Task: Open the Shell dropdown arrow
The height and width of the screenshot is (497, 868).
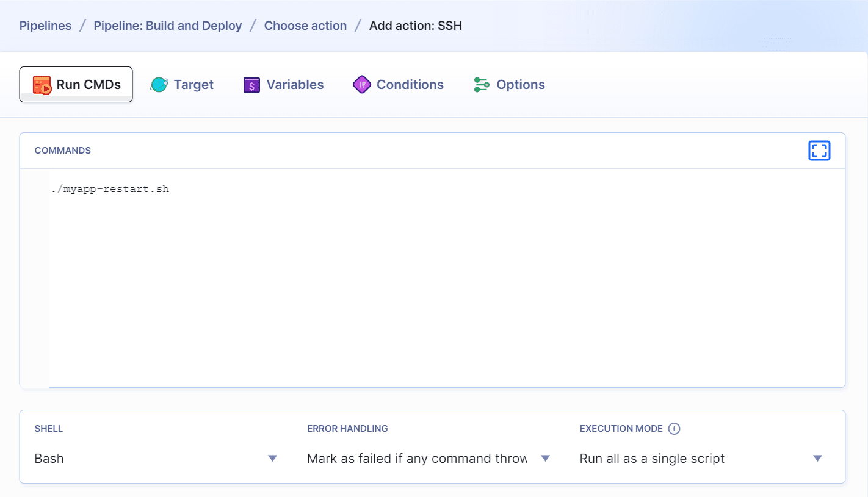Action: click(x=272, y=458)
